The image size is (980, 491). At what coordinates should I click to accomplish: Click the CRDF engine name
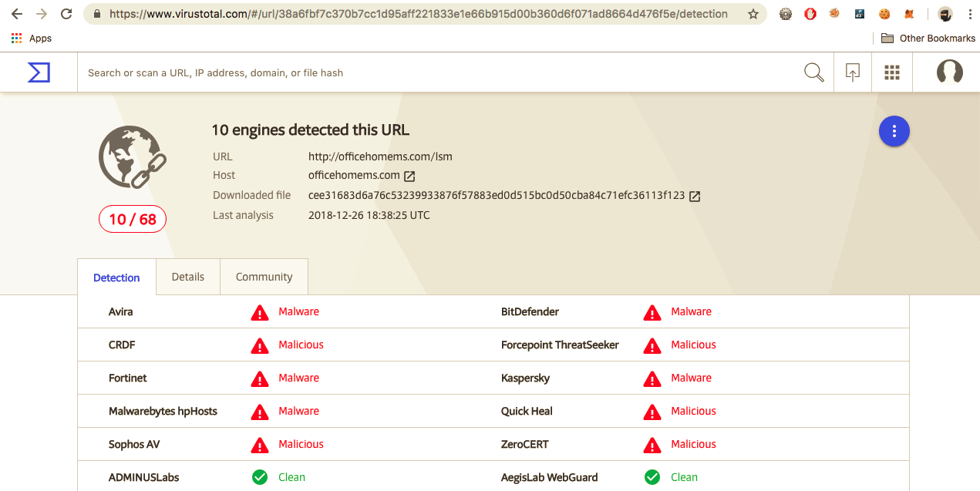(x=122, y=345)
